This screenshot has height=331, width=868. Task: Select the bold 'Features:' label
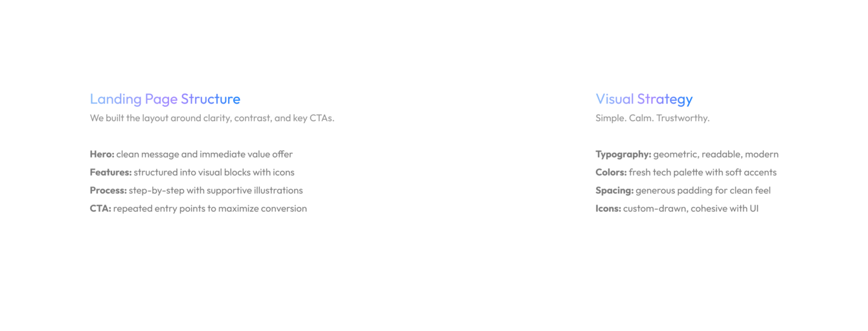click(x=111, y=172)
